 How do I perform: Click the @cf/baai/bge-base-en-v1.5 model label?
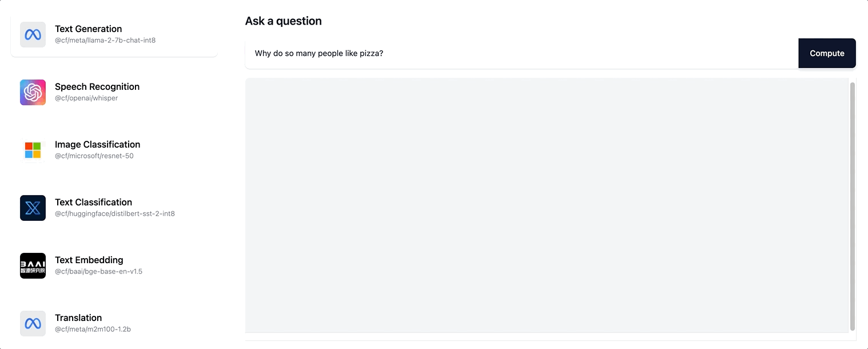pyautogui.click(x=98, y=272)
